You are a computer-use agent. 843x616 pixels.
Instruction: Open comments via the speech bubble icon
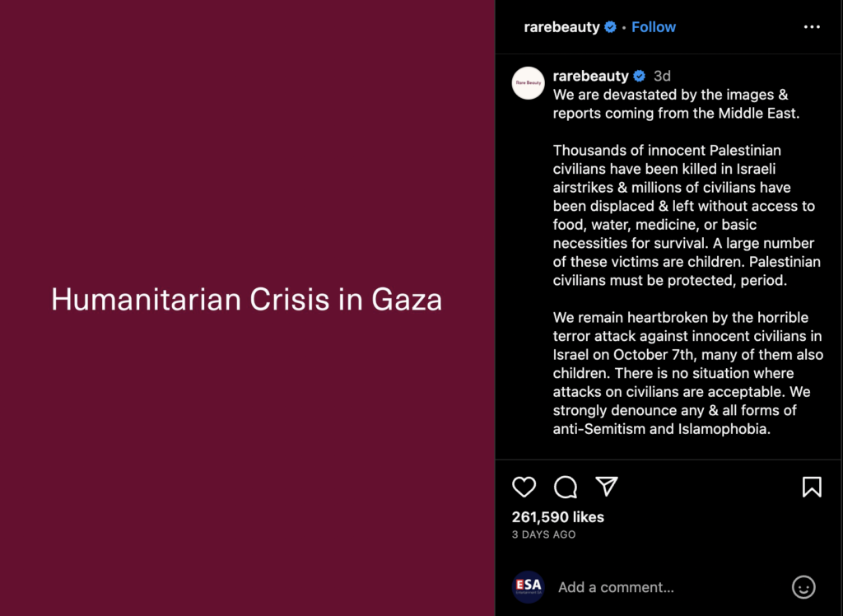(x=566, y=487)
